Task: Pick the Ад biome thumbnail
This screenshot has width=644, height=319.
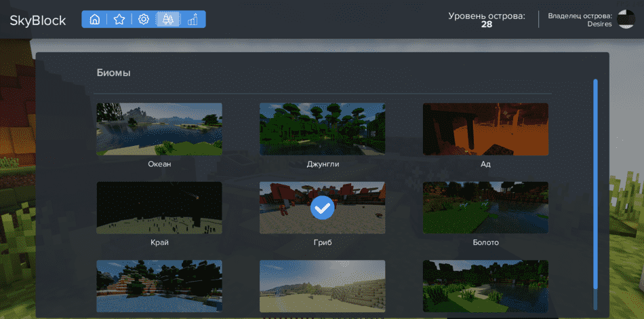Action: tap(485, 129)
